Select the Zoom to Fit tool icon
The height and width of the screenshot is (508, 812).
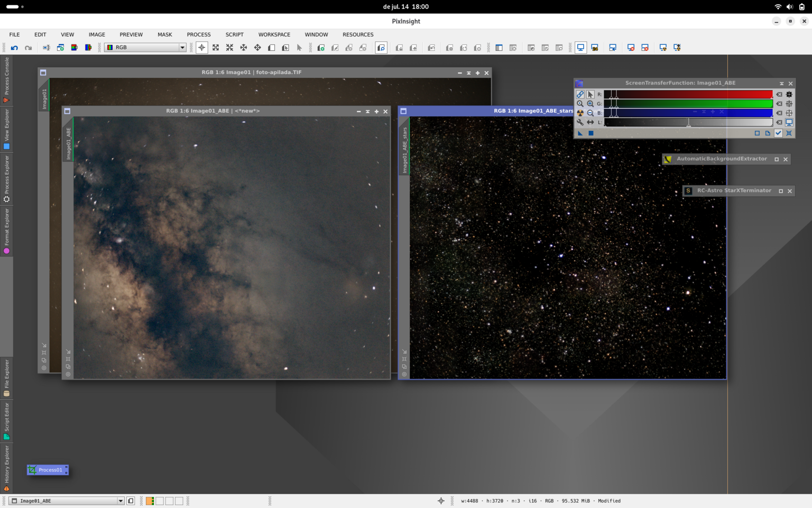point(216,48)
